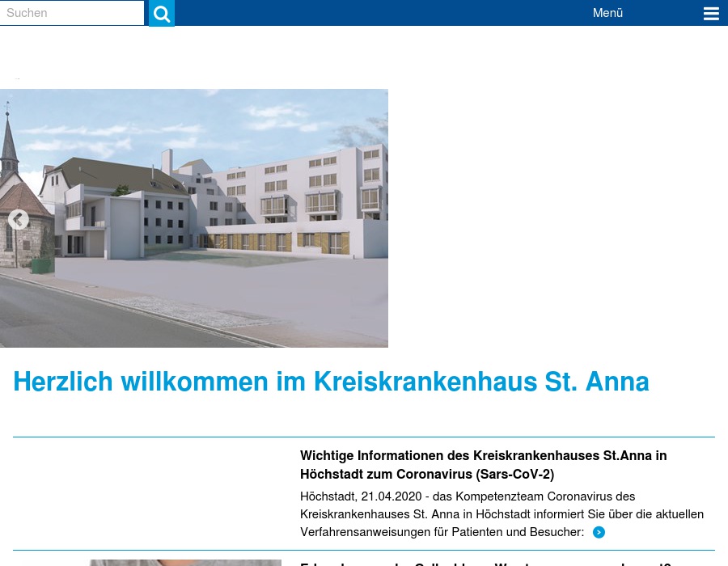Open the Coronavirus article via the arrow icon
Screen dimensions: 728x566
[x=599, y=532]
